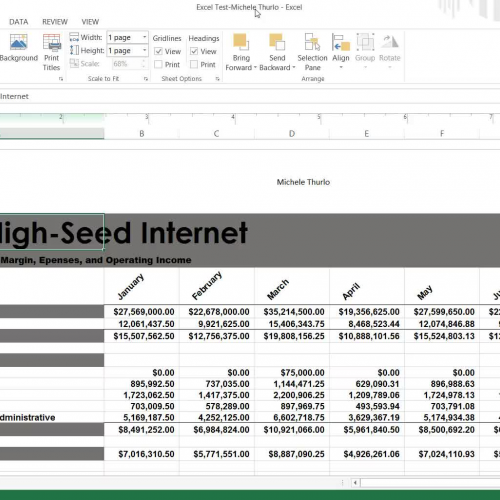Expand the Height page dropdown
The image size is (500, 500).
(x=144, y=50)
